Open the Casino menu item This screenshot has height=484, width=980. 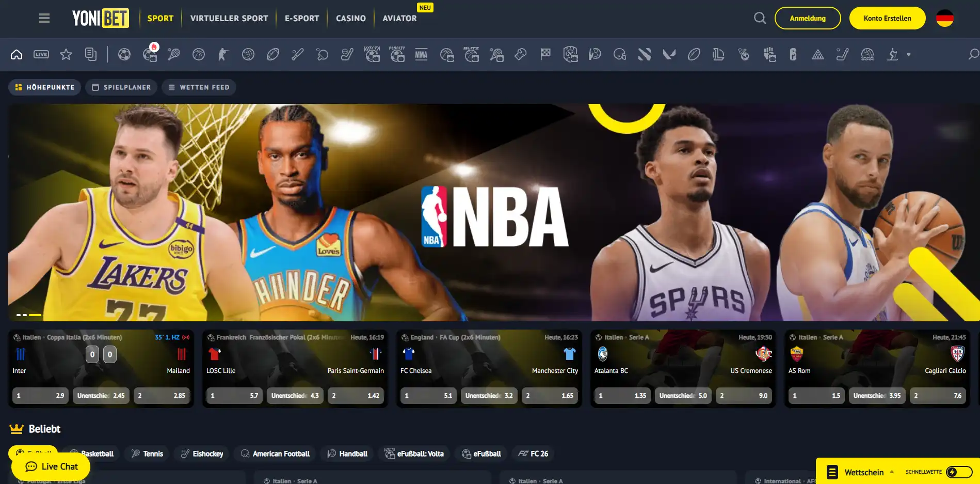350,18
